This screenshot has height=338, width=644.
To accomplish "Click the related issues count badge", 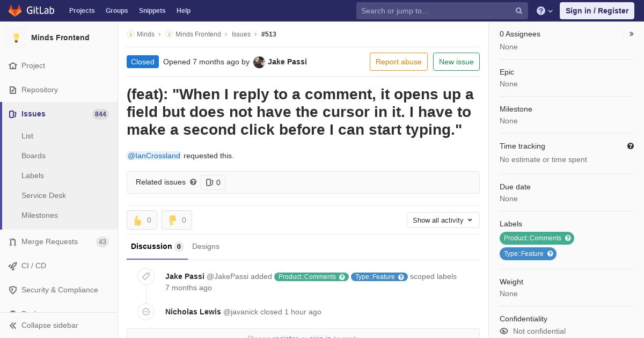I will coord(213,182).
